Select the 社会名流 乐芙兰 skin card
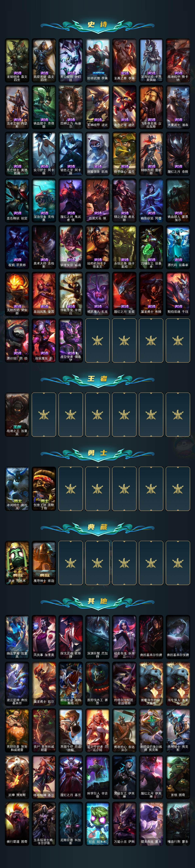The height and width of the screenshot is (868, 195). [124, 637]
